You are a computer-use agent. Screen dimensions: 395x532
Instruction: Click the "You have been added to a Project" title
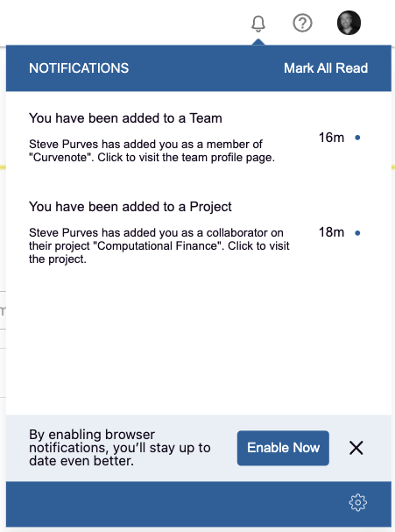click(x=130, y=207)
